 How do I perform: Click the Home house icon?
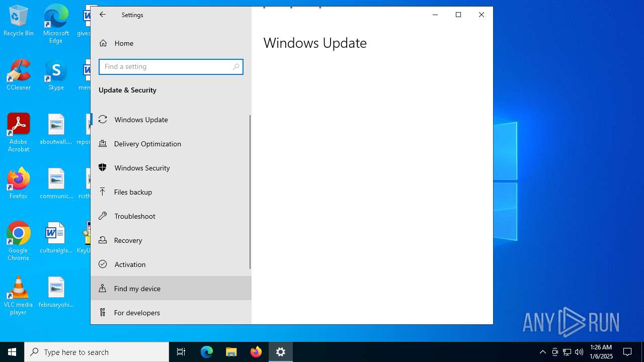click(x=103, y=43)
